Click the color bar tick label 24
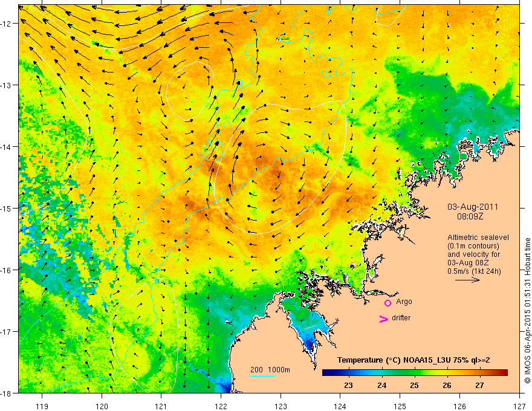 tap(381, 386)
